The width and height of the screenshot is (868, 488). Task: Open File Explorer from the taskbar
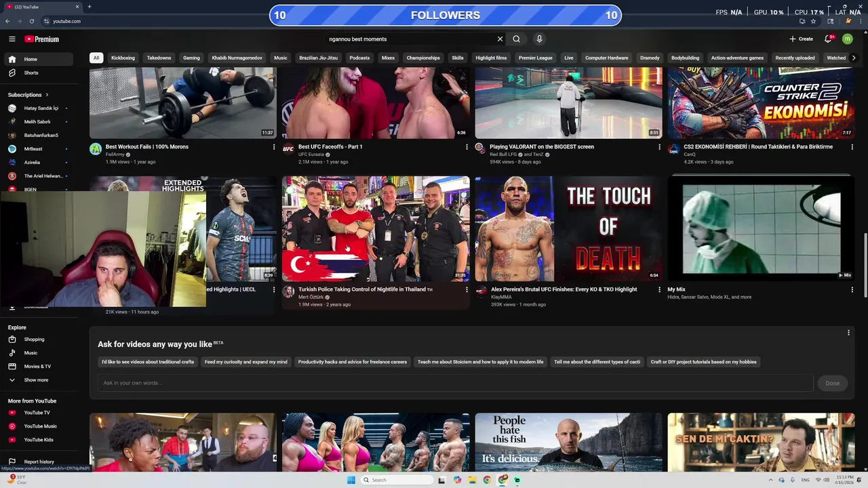tap(473, 480)
